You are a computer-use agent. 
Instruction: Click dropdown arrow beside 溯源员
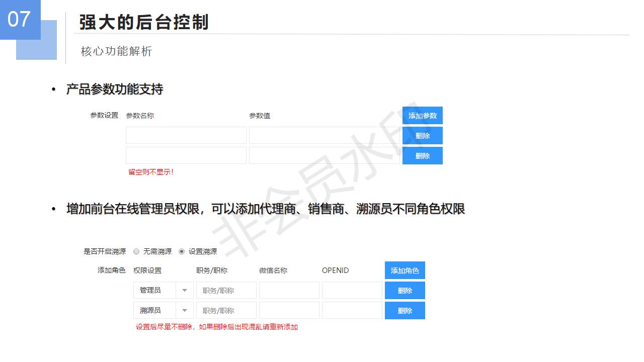185,311
